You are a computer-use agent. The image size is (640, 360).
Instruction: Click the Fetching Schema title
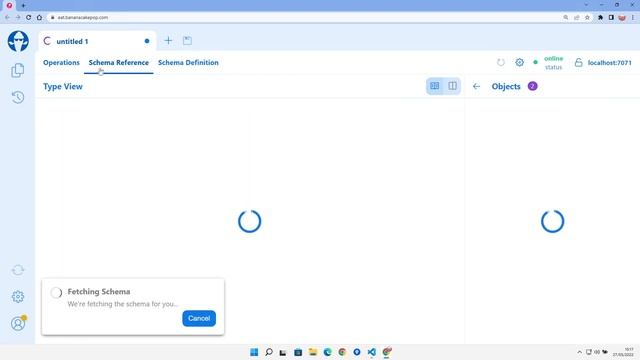tap(99, 291)
